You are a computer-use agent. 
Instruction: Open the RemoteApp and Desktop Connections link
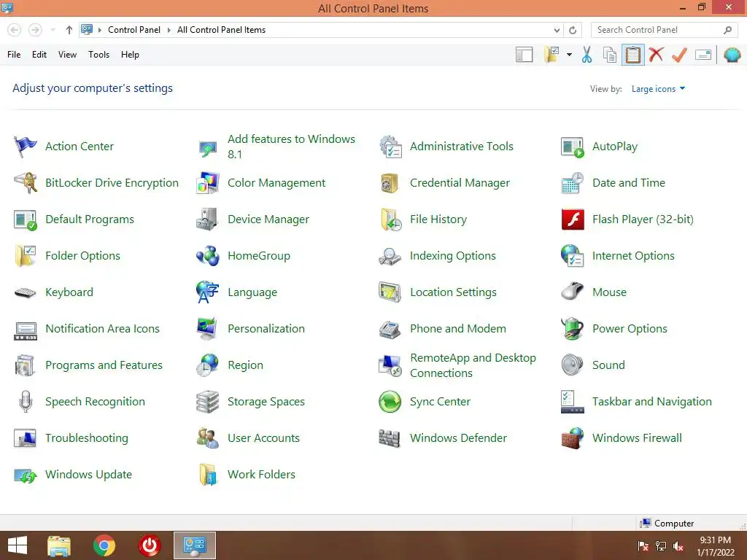(473, 365)
